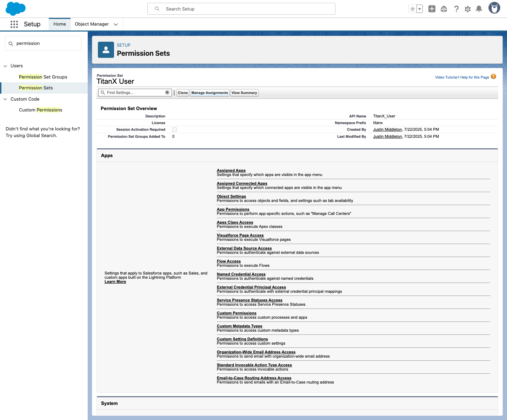
Task: Open the Object Manager dropdown chevron
Action: pos(116,24)
